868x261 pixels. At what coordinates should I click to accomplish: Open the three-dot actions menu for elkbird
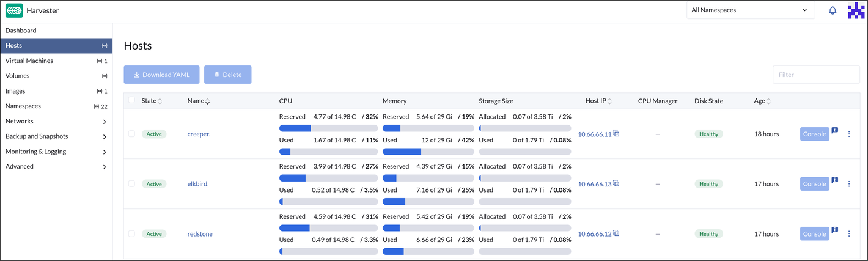(848, 184)
